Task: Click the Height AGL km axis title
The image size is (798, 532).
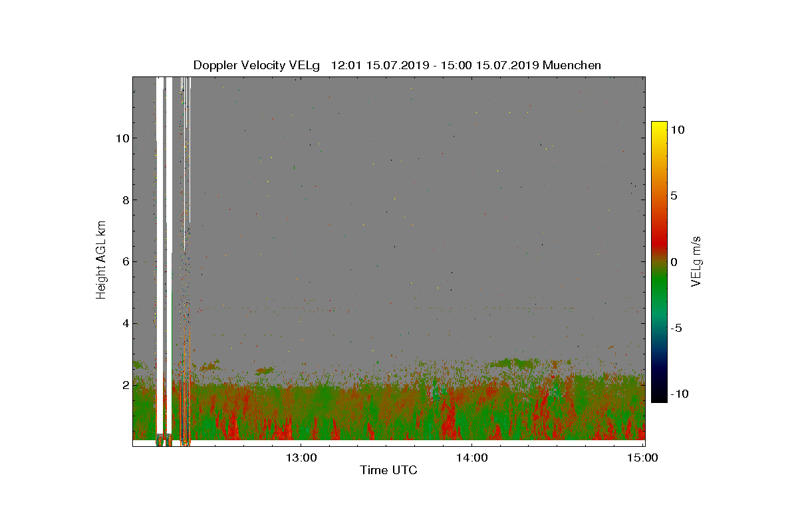Action: [x=101, y=260]
